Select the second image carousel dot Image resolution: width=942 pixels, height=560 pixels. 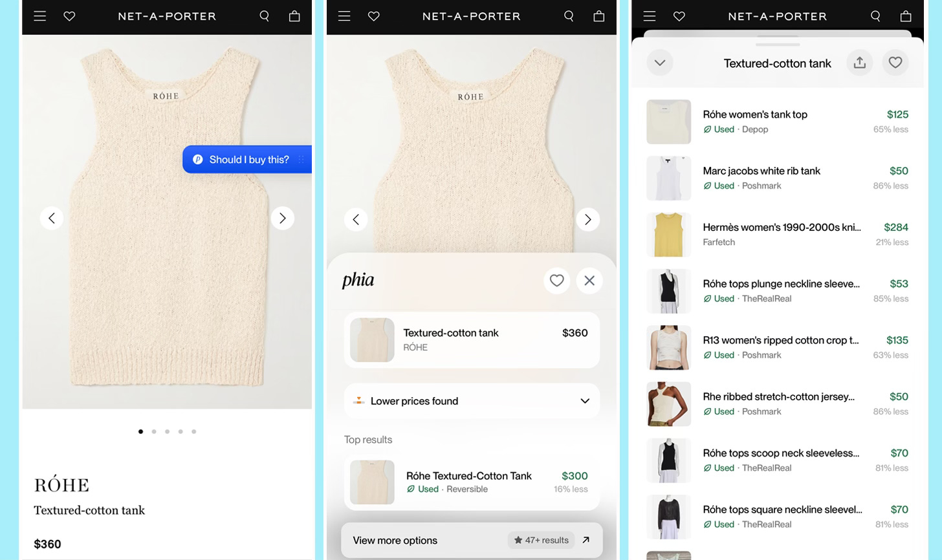154,431
